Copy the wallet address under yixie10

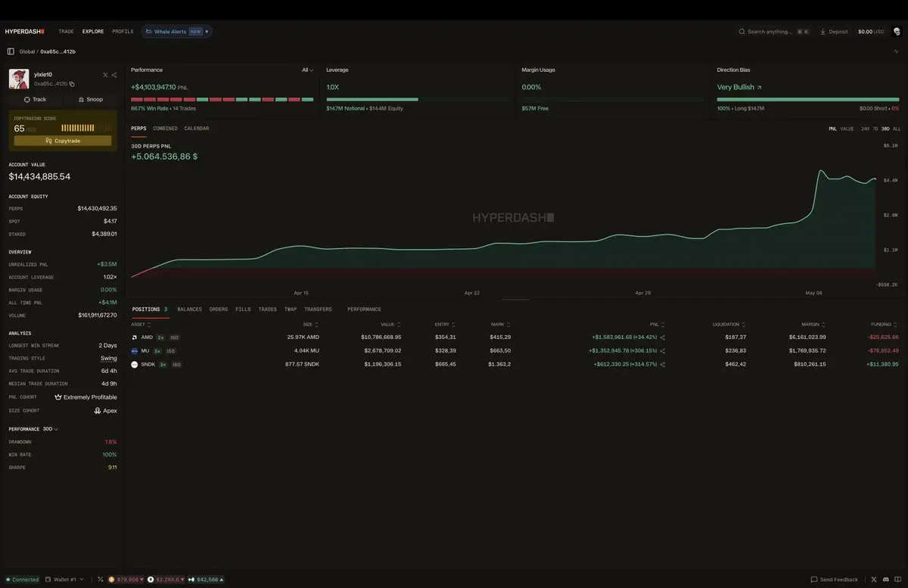[x=72, y=84]
